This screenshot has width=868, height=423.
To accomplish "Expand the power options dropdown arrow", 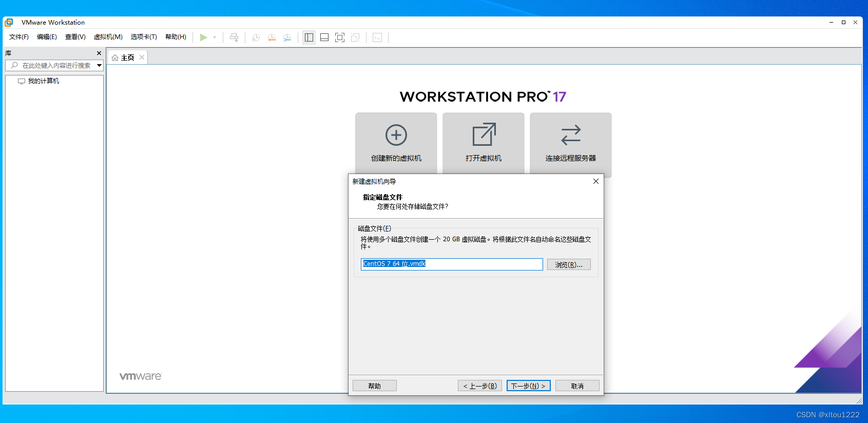I will tap(215, 37).
